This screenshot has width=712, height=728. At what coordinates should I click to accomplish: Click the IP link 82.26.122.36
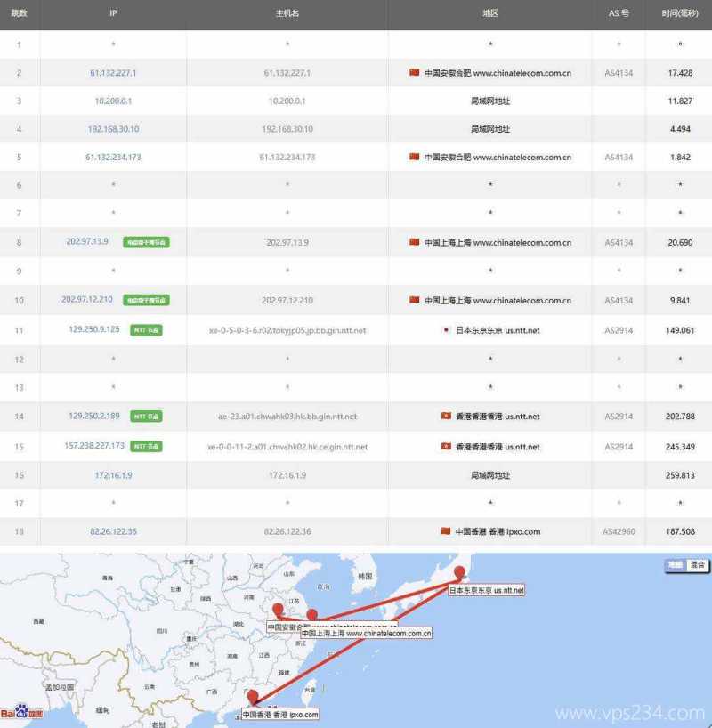point(110,531)
